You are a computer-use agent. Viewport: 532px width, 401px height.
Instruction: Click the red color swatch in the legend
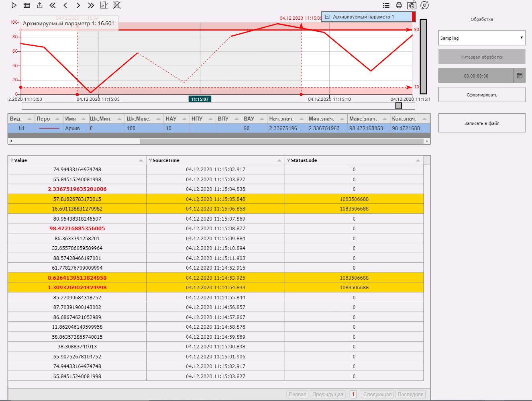(x=414, y=17)
